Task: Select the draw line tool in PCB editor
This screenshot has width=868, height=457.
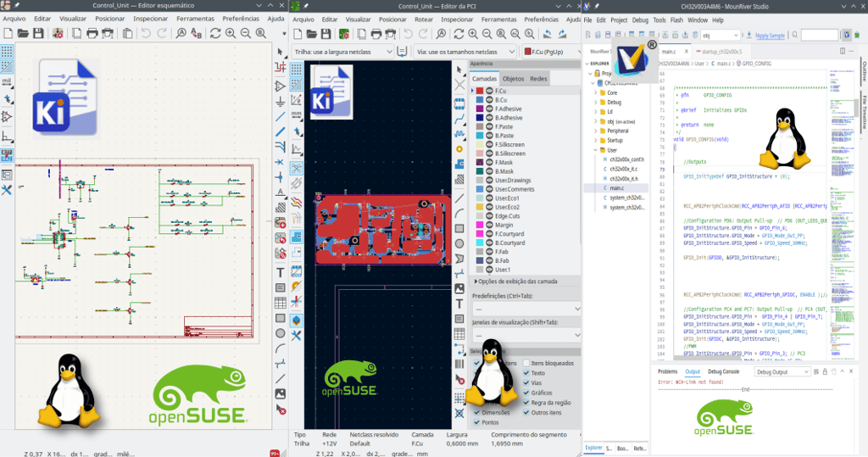Action: pos(459,198)
